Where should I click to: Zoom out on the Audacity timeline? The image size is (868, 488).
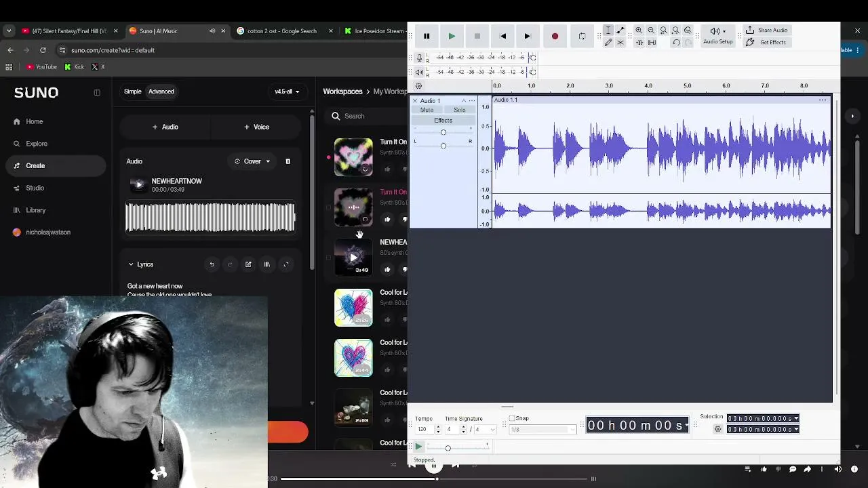(651, 30)
